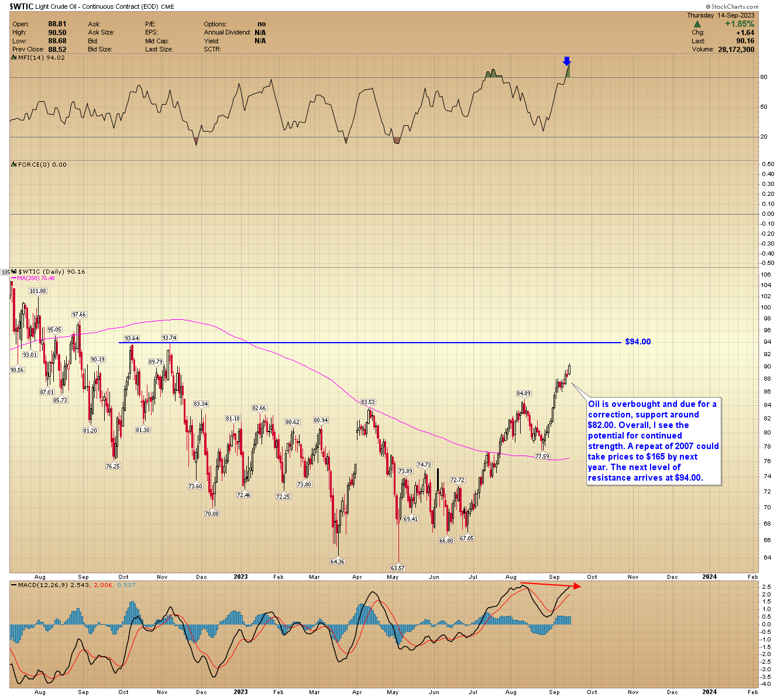Click the Open value 88.81
The height and width of the screenshot is (697, 784).
click(x=57, y=25)
